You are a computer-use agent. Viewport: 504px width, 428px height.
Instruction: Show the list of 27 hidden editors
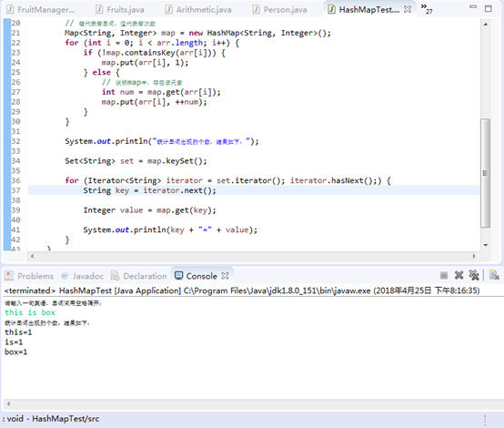coord(427,9)
